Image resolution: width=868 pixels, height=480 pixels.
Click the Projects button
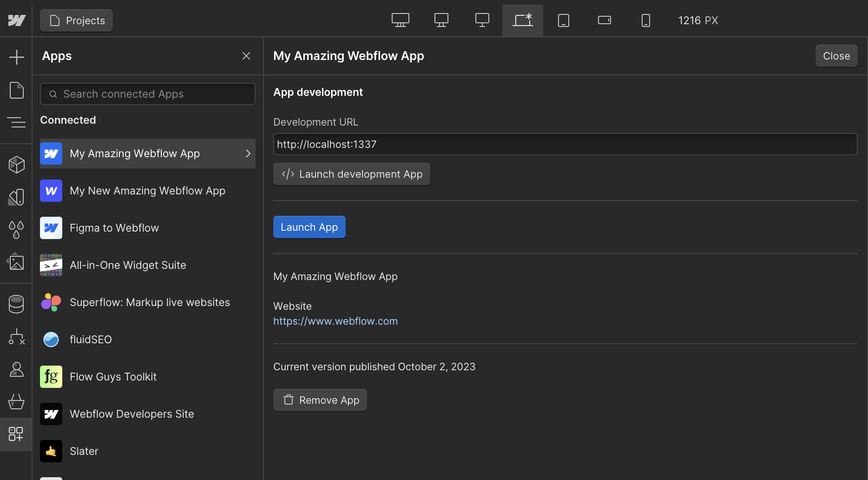point(77,20)
